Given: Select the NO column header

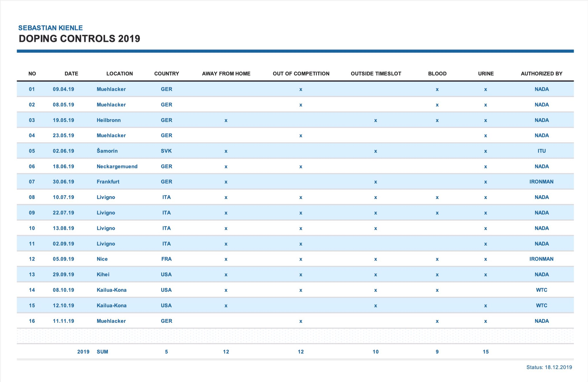Looking at the screenshot, I should tap(32, 74).
